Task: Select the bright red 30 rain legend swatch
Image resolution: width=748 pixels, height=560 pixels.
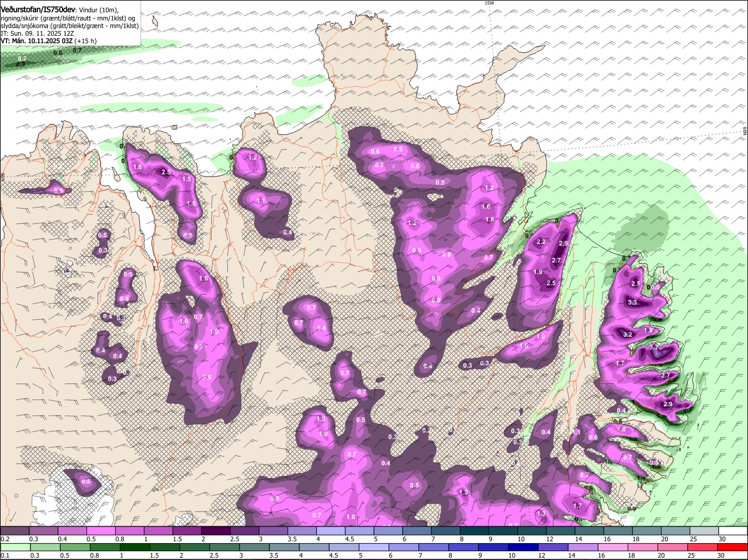Action: click(733, 547)
